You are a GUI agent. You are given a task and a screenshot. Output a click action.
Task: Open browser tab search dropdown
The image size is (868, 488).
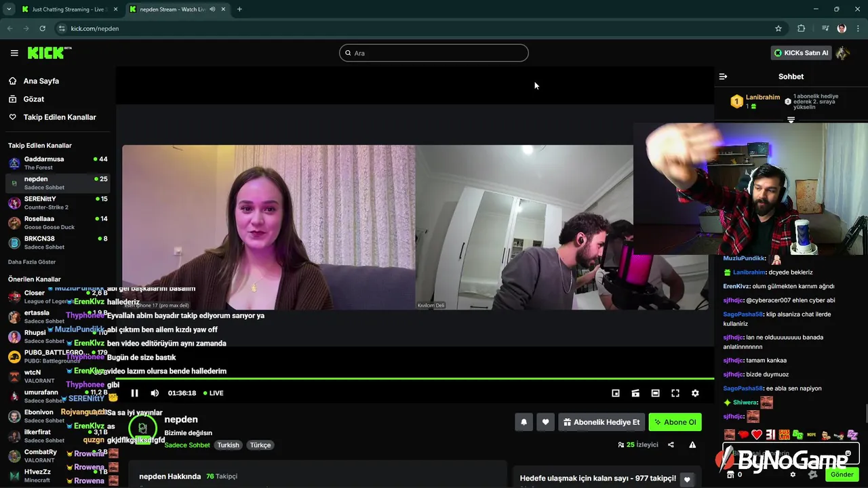[9, 9]
